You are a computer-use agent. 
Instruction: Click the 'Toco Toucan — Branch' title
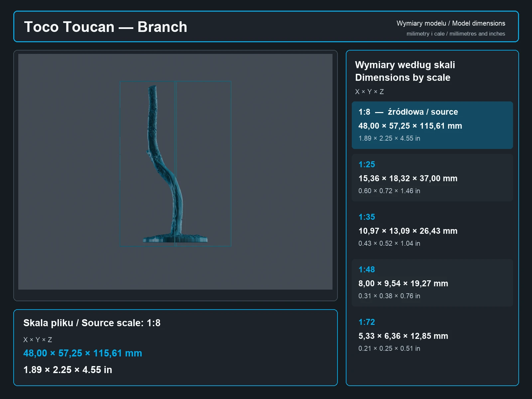(x=105, y=27)
